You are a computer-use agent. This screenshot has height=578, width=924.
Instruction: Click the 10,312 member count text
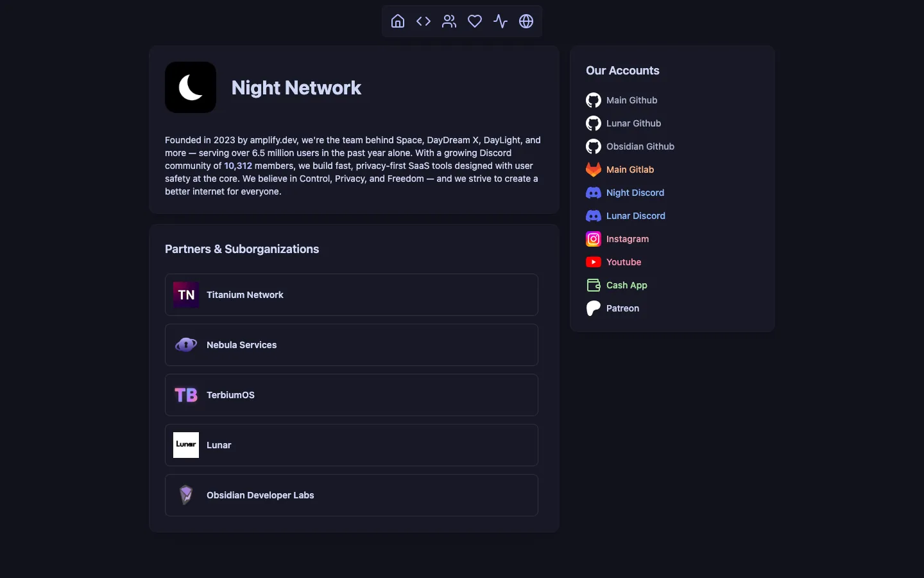238,166
